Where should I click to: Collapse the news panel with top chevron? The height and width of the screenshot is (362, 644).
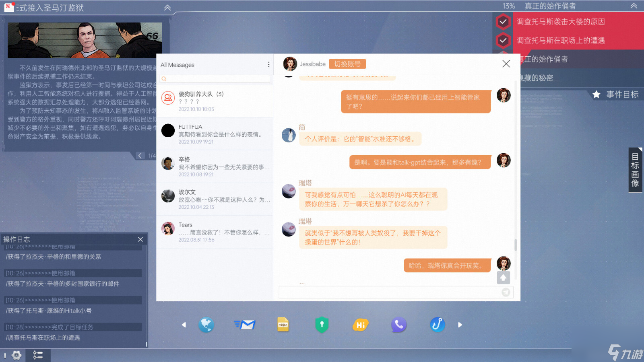point(167,8)
